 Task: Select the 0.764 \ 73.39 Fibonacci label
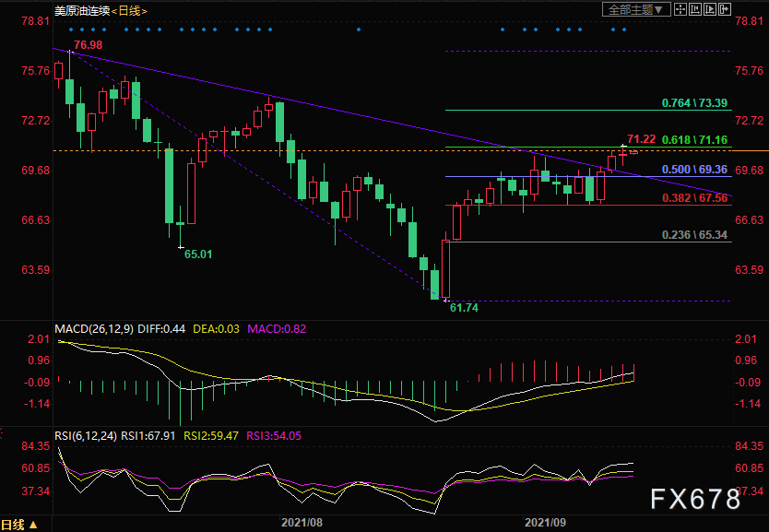click(694, 103)
